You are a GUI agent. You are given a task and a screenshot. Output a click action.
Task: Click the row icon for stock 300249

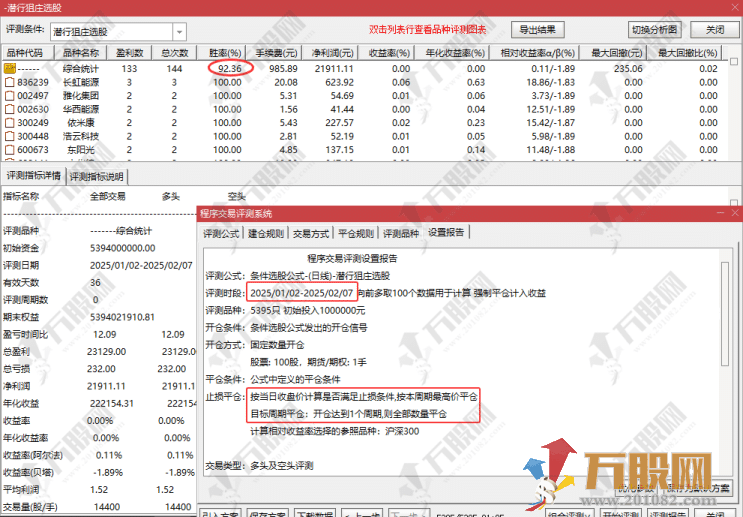(9, 123)
